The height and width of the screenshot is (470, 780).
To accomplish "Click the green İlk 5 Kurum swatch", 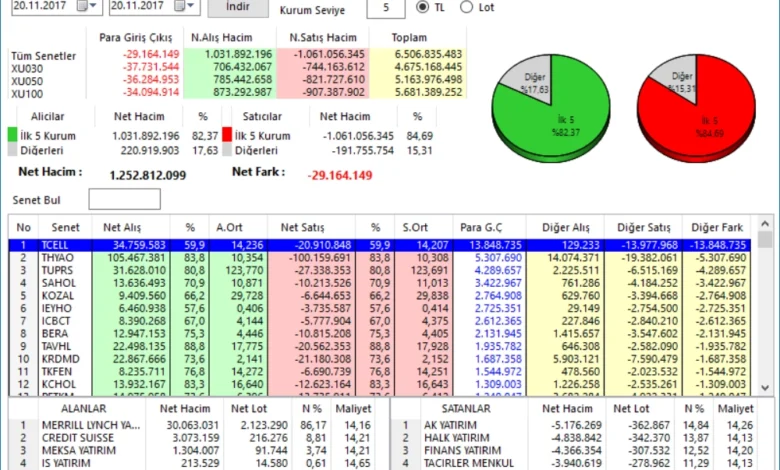I will tap(12, 135).
